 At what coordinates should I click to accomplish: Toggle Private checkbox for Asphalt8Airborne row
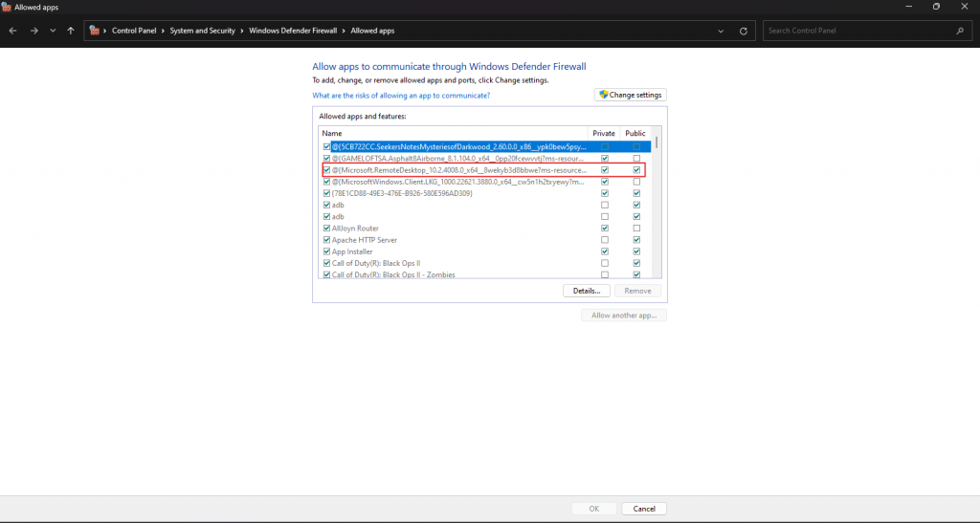click(x=605, y=159)
